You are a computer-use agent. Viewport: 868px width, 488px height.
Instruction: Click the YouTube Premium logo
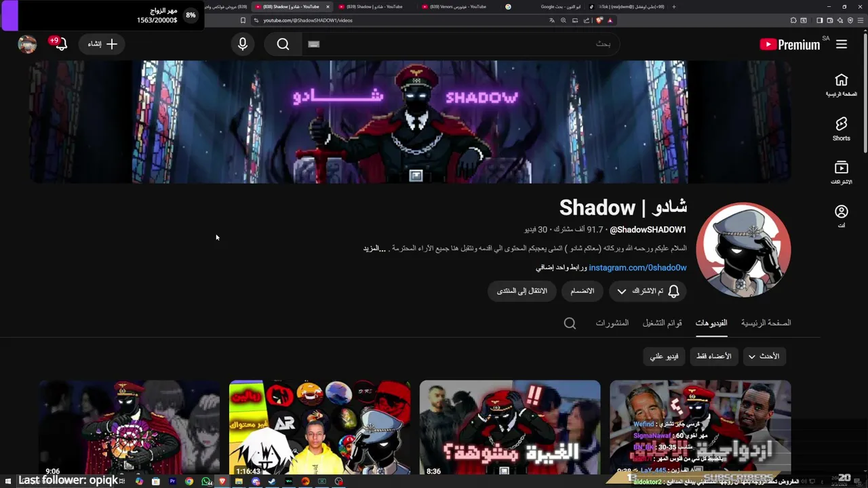coord(790,45)
